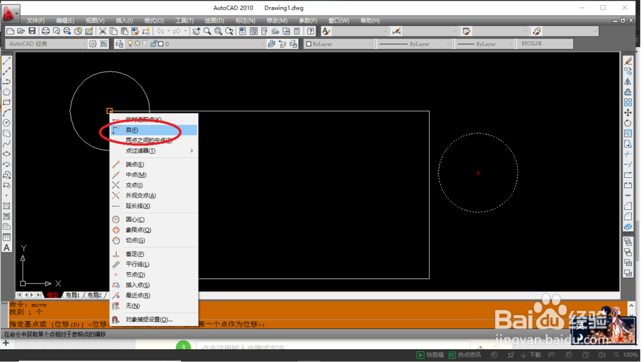
Task: Open the QuickCalc calculator icon
Action: [x=297, y=31]
